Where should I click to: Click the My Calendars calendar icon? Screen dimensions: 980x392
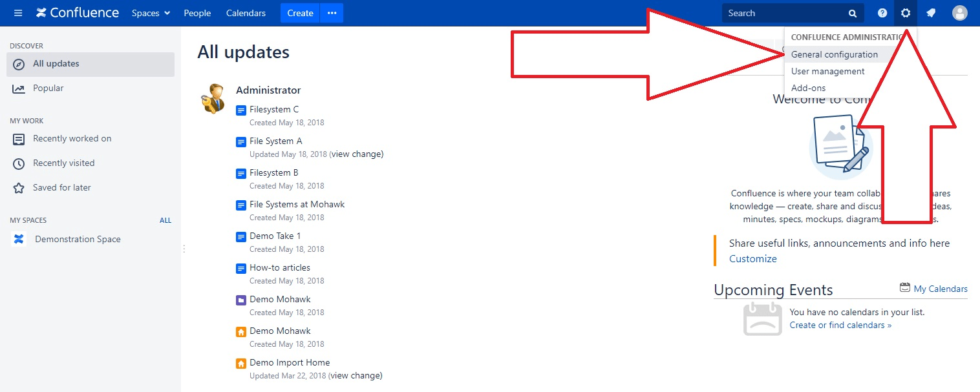tap(904, 288)
